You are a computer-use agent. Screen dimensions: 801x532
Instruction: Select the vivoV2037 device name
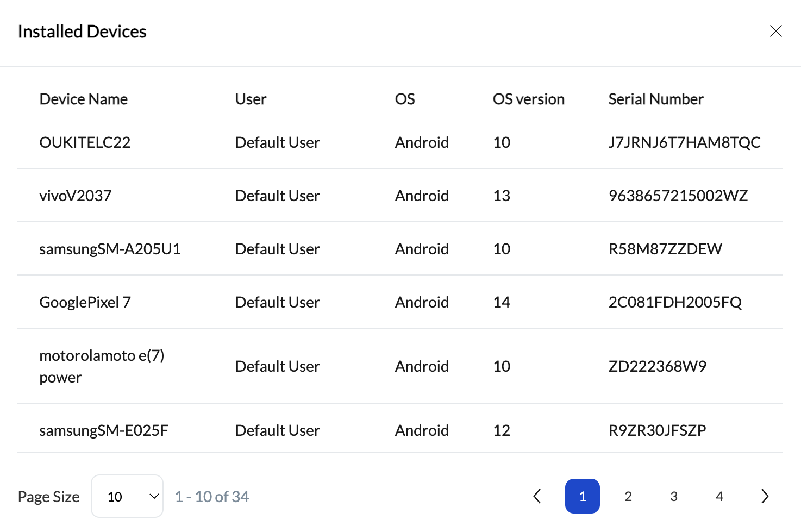coord(76,196)
